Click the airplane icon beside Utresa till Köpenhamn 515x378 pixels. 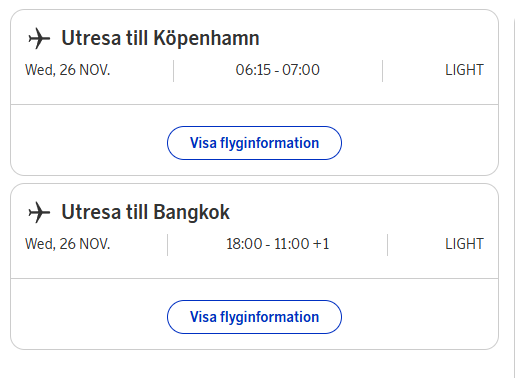[x=39, y=38]
